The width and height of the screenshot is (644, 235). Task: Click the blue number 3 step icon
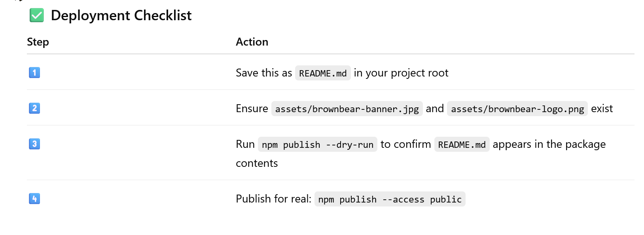[34, 144]
